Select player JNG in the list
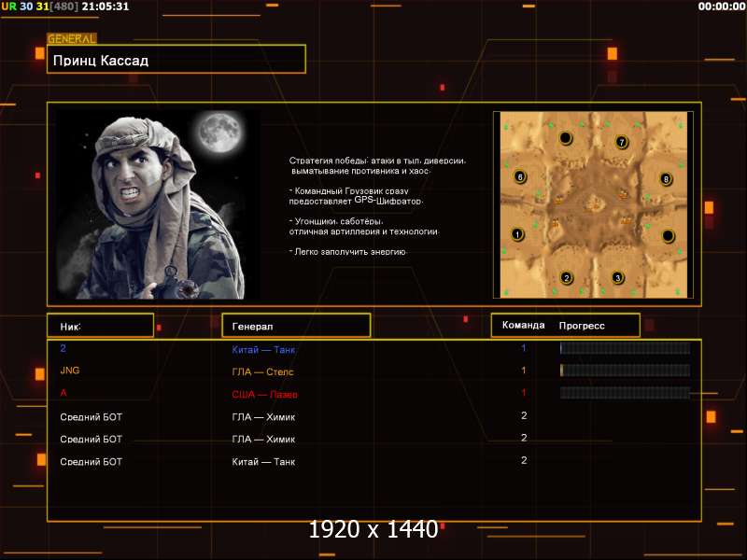Image resolution: width=747 pixels, height=560 pixels. click(70, 371)
